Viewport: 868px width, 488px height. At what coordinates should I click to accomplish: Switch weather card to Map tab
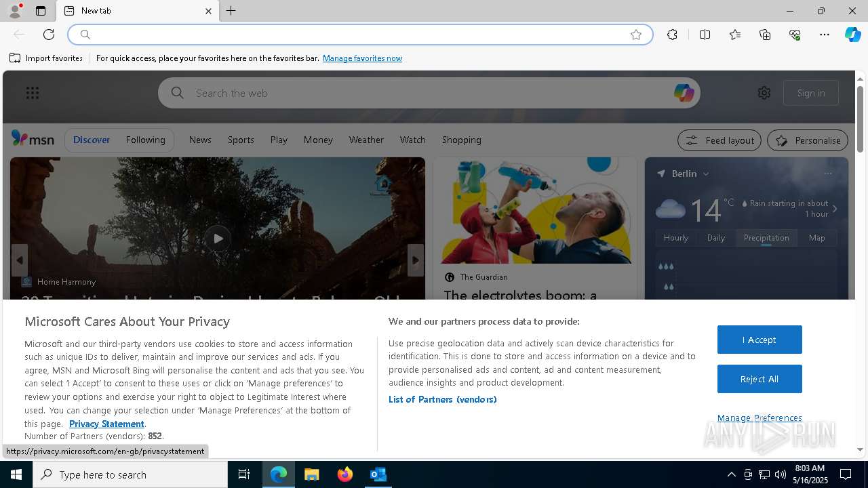816,238
